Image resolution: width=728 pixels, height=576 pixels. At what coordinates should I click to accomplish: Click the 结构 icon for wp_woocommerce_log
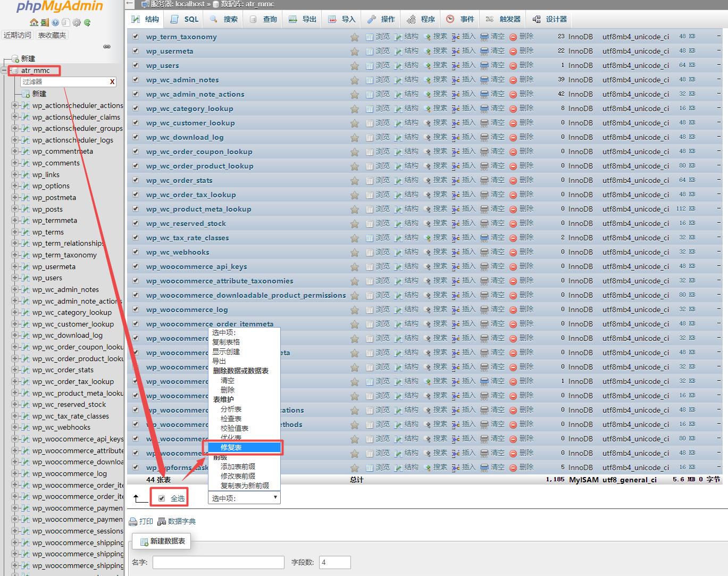(398, 310)
